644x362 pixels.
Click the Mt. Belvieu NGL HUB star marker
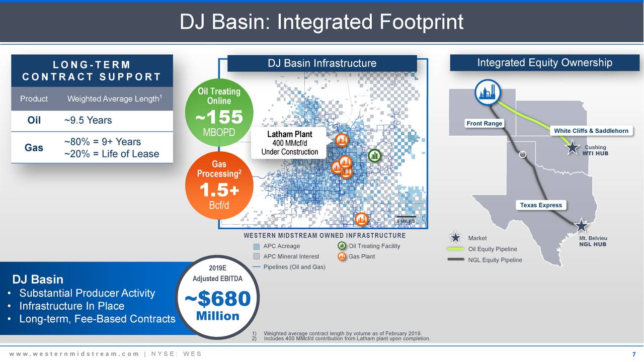tap(581, 226)
